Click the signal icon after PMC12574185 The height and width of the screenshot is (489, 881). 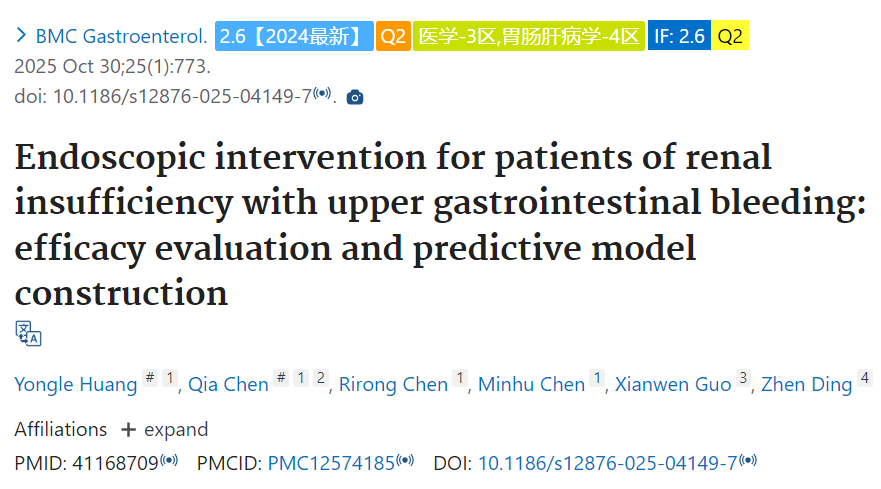point(405,461)
